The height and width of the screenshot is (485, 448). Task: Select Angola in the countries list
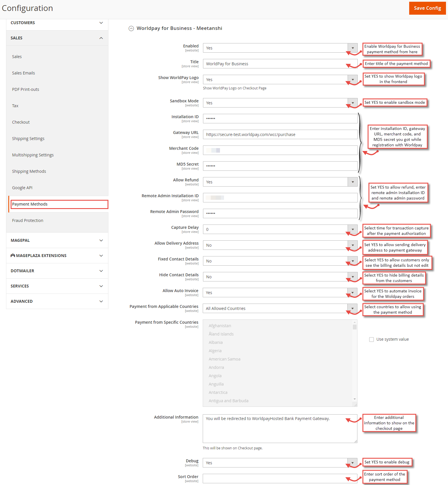tap(215, 376)
